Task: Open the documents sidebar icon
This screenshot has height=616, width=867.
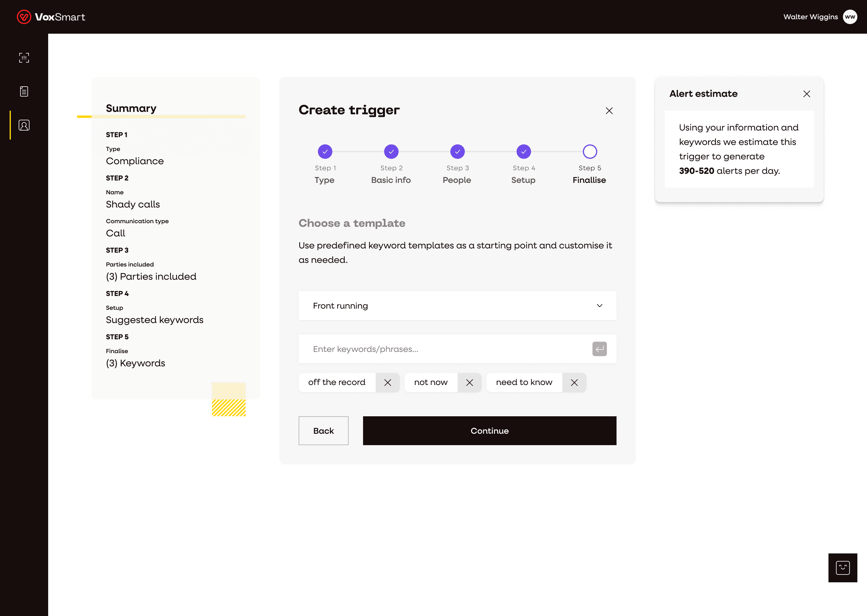Action: pyautogui.click(x=24, y=91)
